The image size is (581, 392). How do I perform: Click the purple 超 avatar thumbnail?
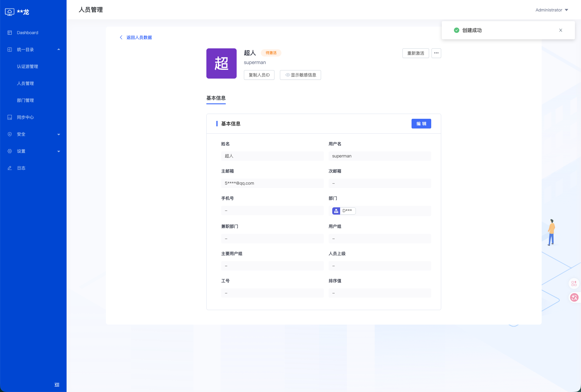(x=221, y=63)
